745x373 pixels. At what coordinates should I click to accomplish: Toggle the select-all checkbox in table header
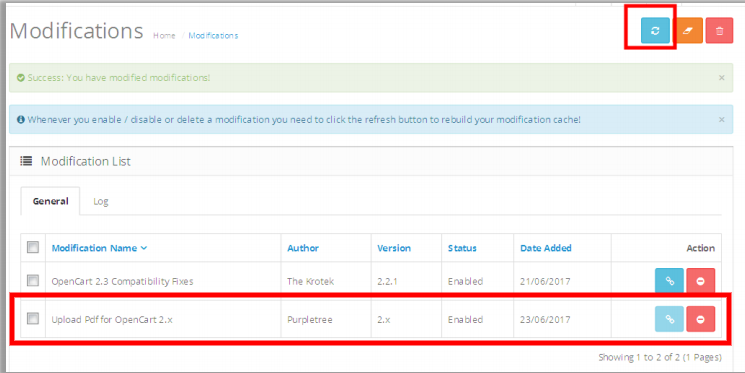point(33,247)
